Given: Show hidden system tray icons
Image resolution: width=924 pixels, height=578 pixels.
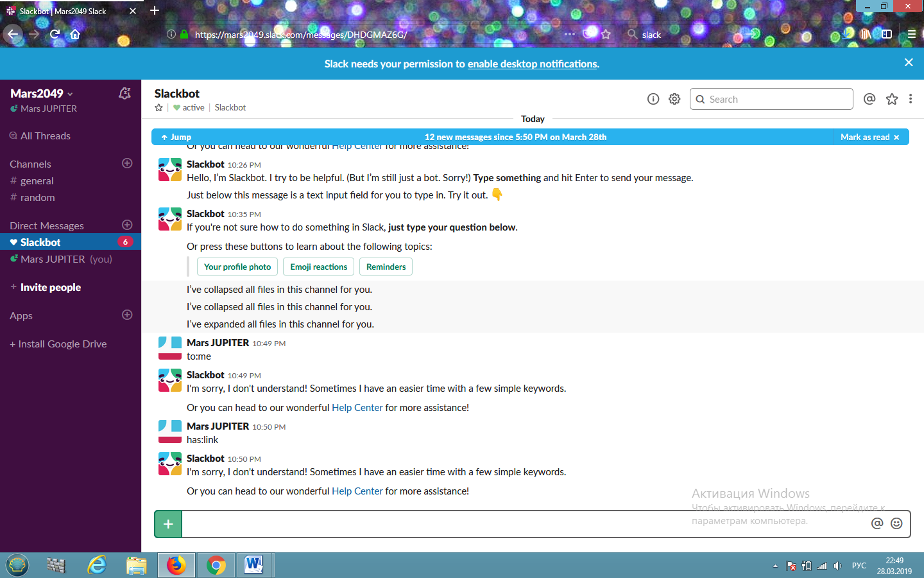Looking at the screenshot, I should point(775,566).
